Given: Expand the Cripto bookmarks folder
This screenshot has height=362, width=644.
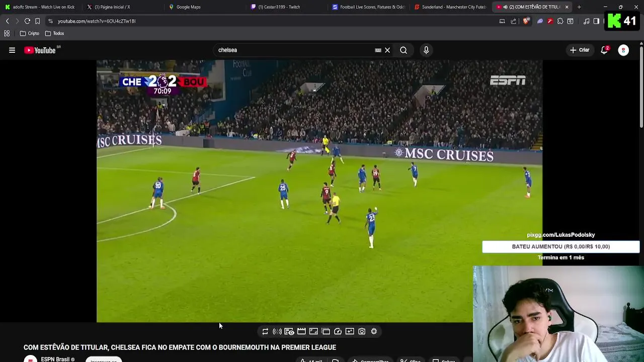Looking at the screenshot, I should (30, 33).
